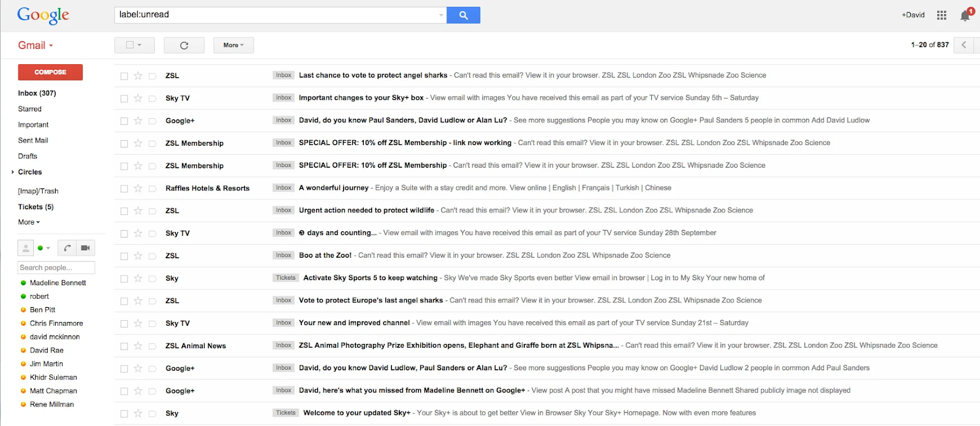Star the Sky TV Important changes email

coord(138,99)
